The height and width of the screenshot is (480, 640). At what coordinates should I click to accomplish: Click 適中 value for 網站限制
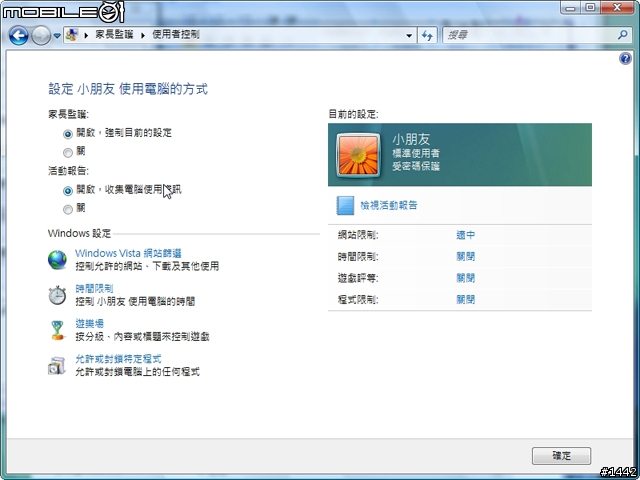click(465, 235)
